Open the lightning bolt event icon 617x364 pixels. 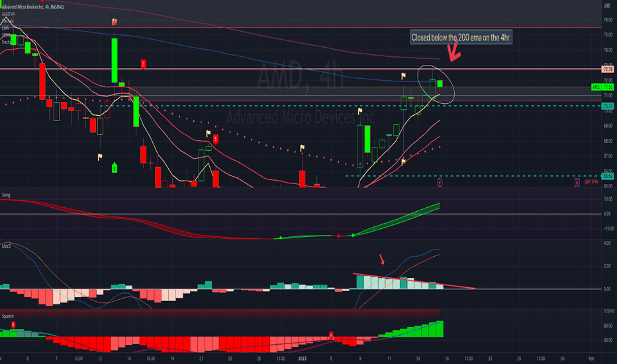click(440, 182)
